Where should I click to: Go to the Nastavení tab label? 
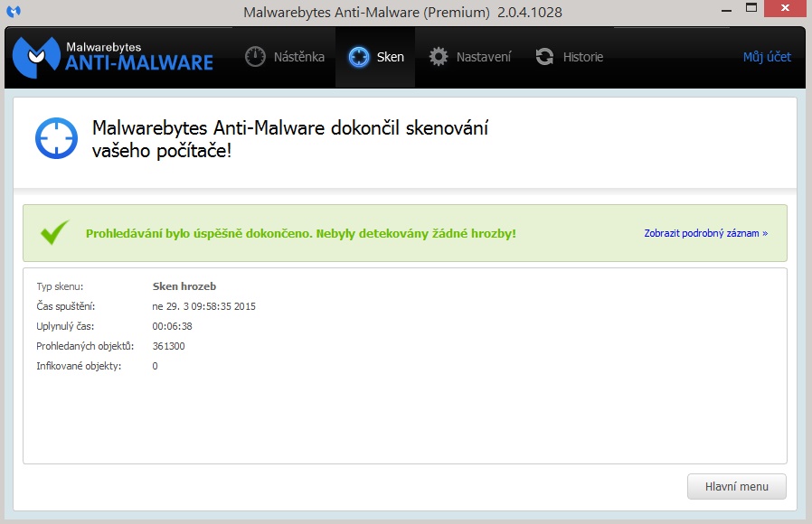[483, 57]
